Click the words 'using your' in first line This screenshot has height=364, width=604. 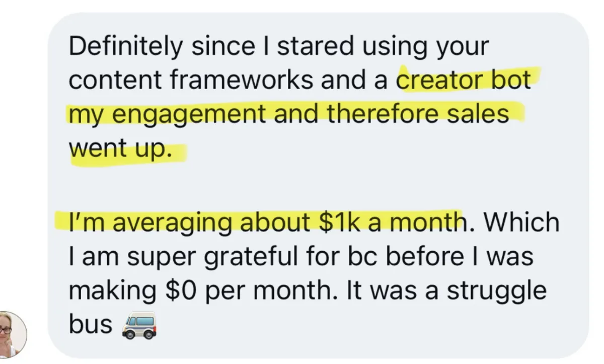(x=428, y=47)
